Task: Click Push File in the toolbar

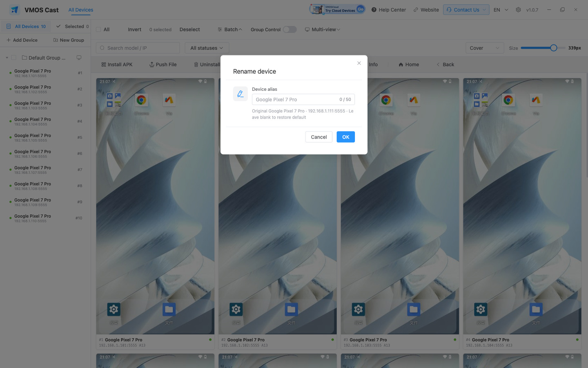Action: click(x=163, y=65)
